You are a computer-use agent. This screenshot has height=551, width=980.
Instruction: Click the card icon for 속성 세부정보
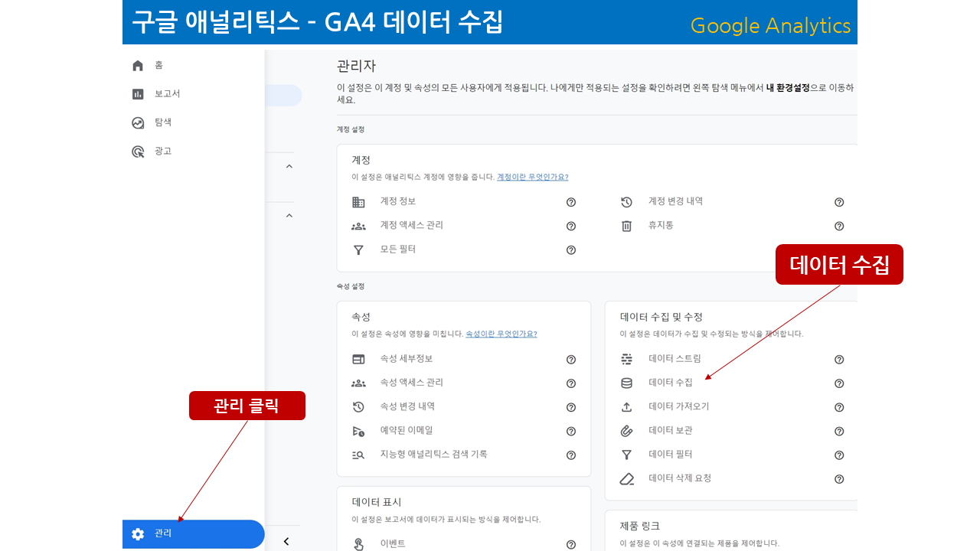pyautogui.click(x=358, y=359)
